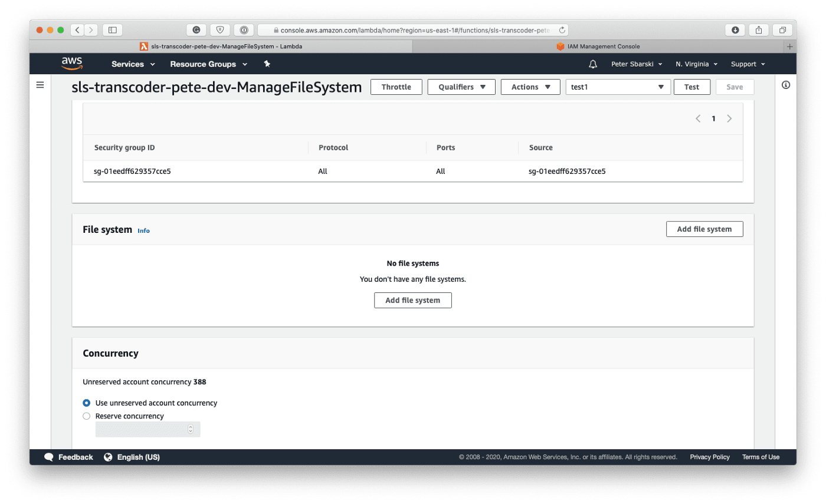Click page number 1 in pagination
This screenshot has width=826, height=504.
(x=713, y=118)
